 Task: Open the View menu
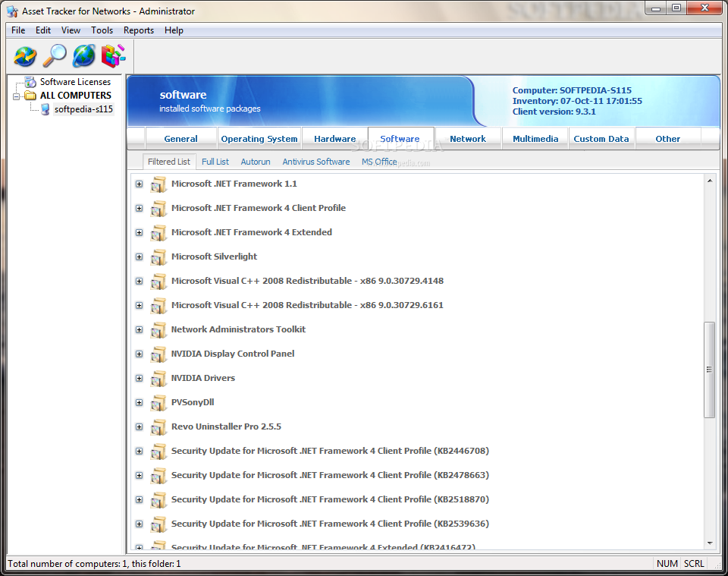71,30
